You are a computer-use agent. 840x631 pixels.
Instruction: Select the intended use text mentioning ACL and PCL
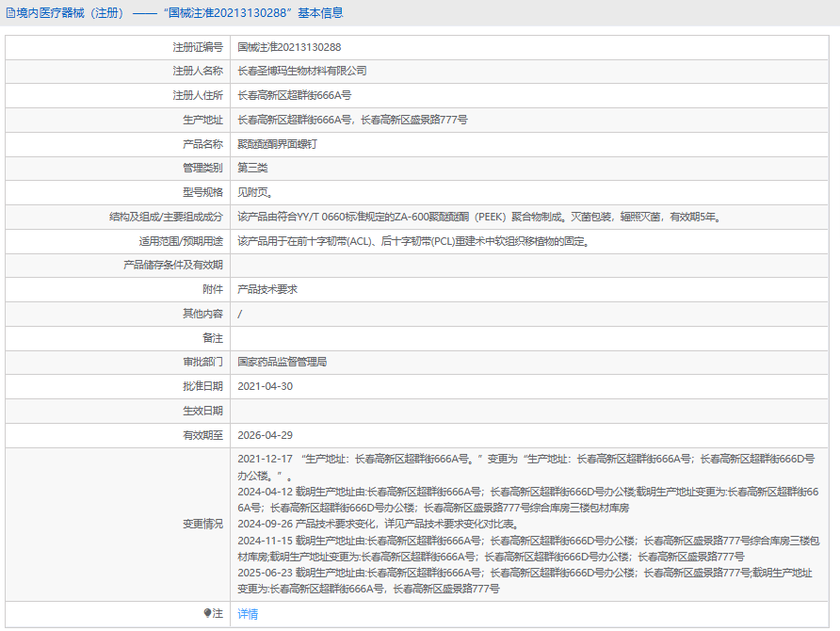tap(414, 242)
